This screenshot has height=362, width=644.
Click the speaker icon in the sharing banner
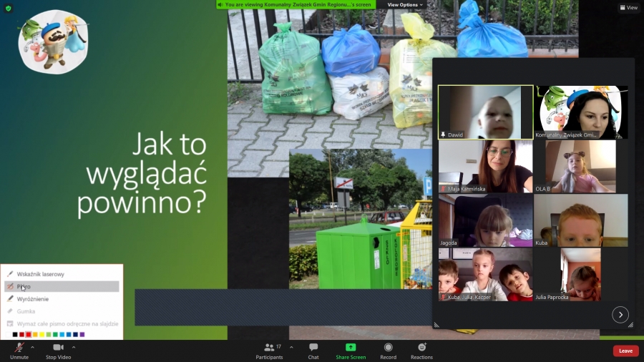(x=220, y=4)
